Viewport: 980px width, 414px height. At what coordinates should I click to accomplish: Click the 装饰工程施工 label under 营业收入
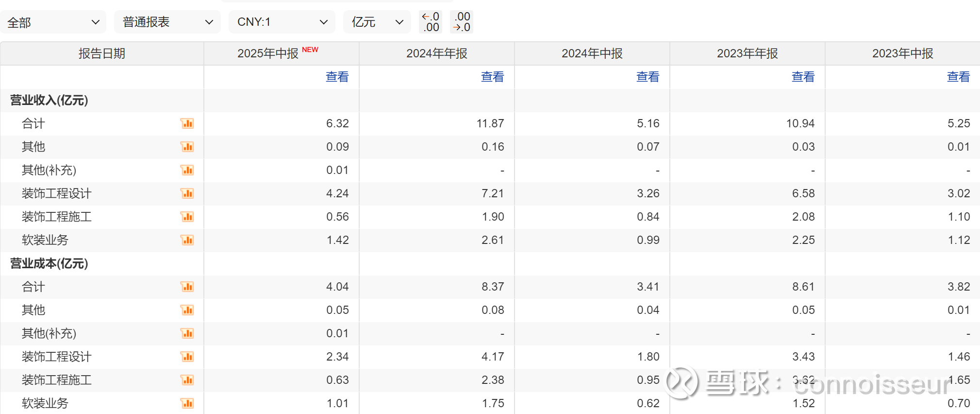(x=56, y=217)
